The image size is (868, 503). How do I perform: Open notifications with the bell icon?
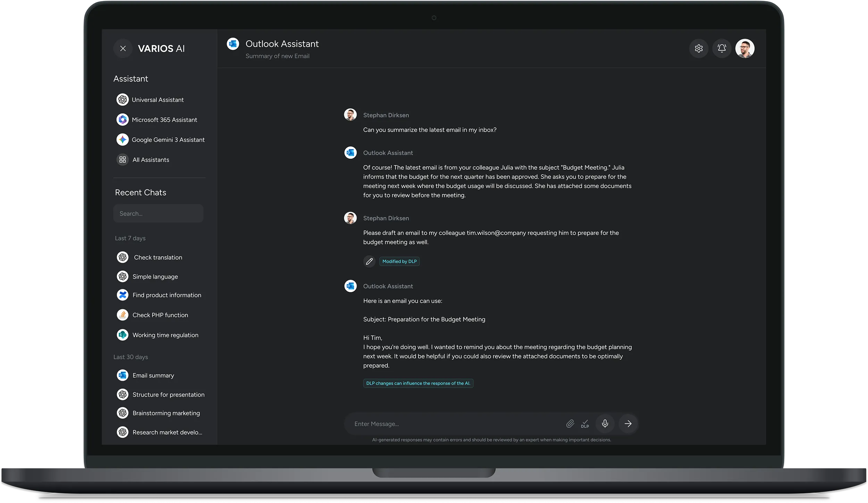click(x=722, y=48)
